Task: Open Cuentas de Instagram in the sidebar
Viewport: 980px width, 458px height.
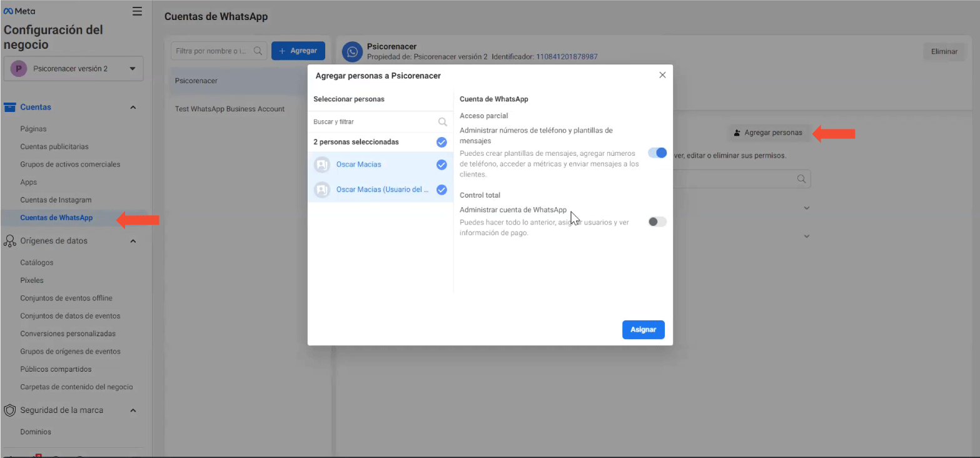Action: (x=56, y=200)
